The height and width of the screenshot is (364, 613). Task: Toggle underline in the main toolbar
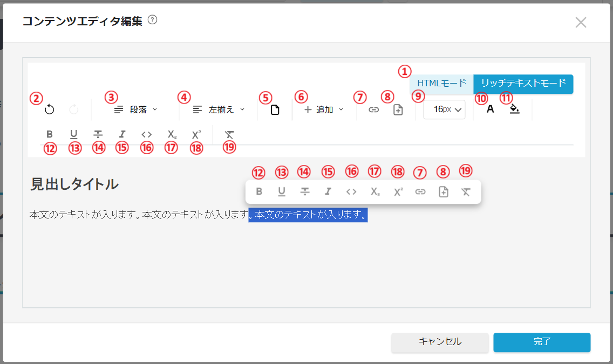74,134
